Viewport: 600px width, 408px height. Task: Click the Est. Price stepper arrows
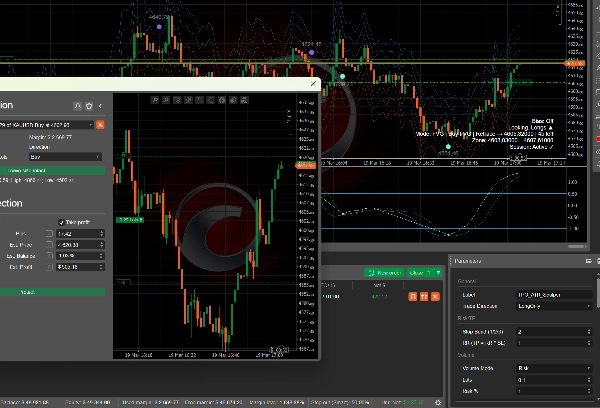101,245
